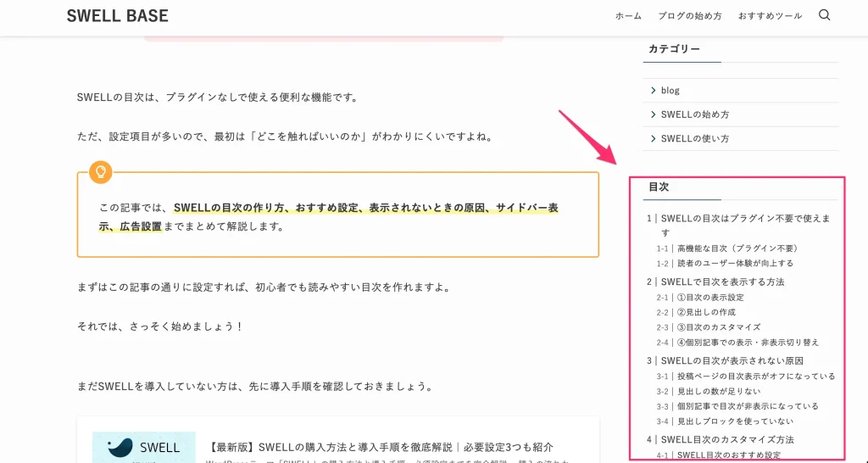
Task: Open the 【最新版】SWELLの購入方法と導入手順 article card title
Action: pyautogui.click(x=381, y=447)
